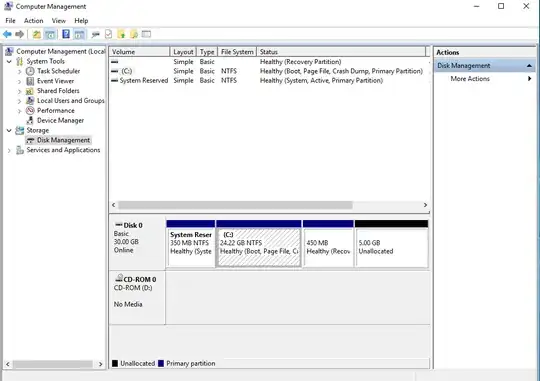The width and height of the screenshot is (540, 381).
Task: Expand the Performance tree node
Action: coord(20,111)
